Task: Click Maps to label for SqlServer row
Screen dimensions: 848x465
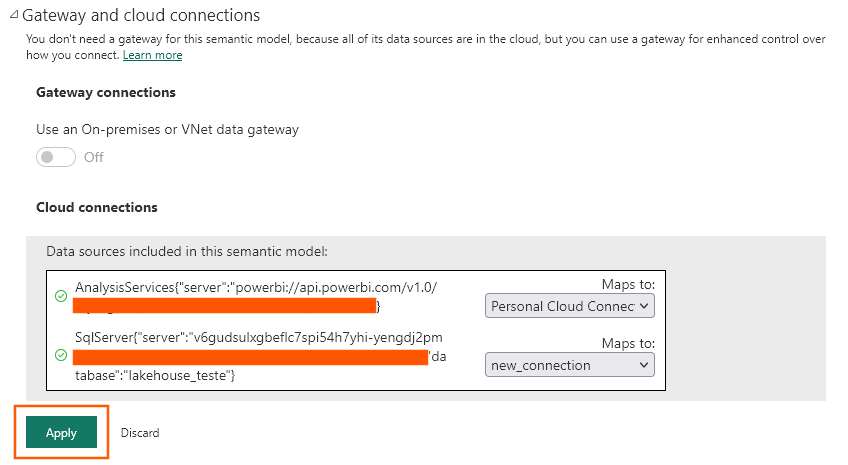Action: (x=627, y=343)
